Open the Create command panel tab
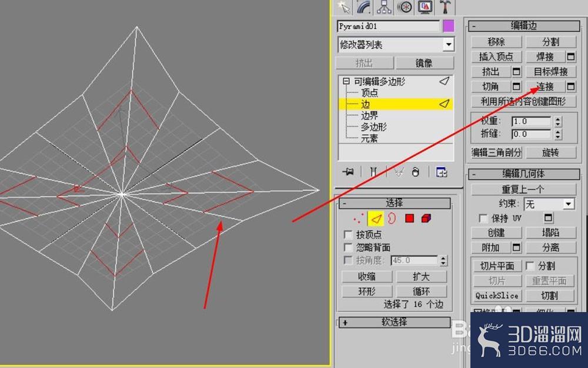Viewport: 588px width, 368px height. point(343,7)
